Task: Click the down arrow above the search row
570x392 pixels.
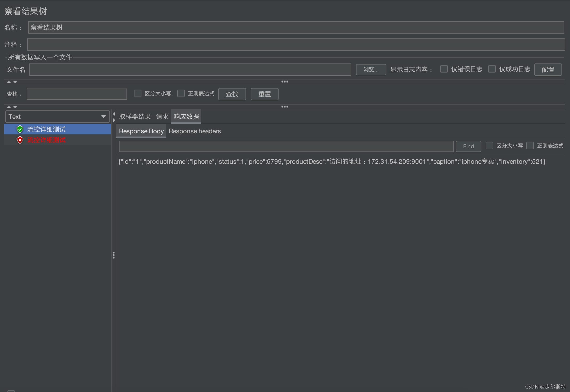Action: pos(15,82)
